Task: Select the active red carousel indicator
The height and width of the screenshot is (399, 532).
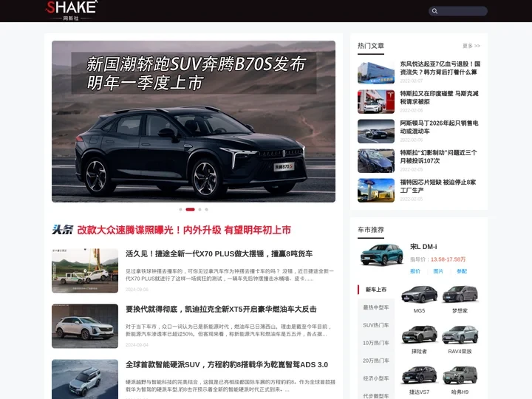Action: click(191, 210)
